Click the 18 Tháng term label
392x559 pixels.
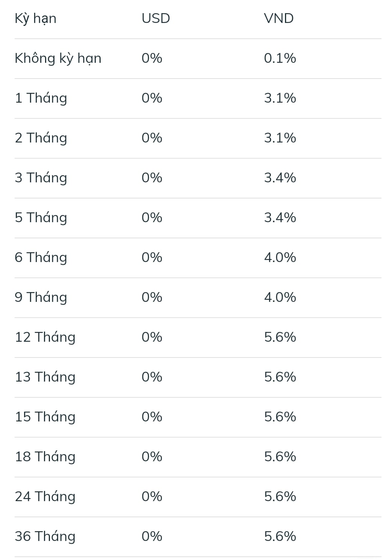coord(45,457)
